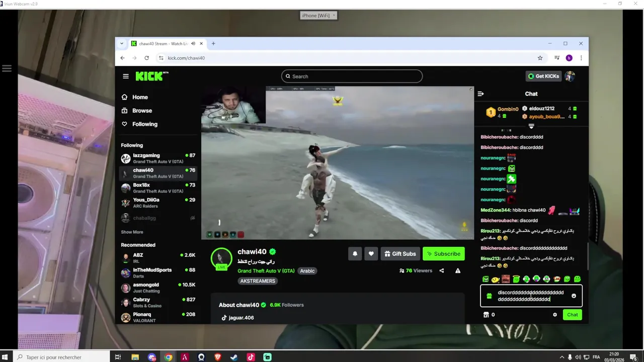Go back in the browser
The height and width of the screenshot is (362, 644).
[x=122, y=58]
